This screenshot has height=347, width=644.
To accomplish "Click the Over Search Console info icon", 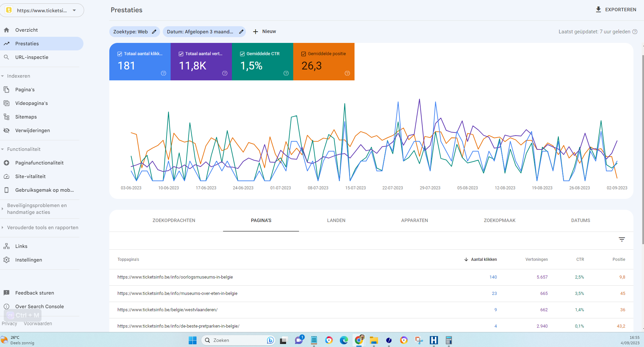I will (x=6, y=306).
